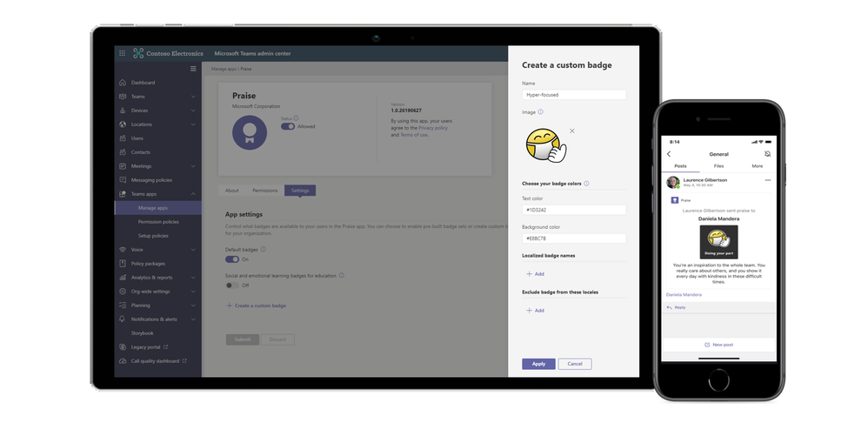Expand the Locations sidebar section
868x423 pixels.
tap(193, 124)
